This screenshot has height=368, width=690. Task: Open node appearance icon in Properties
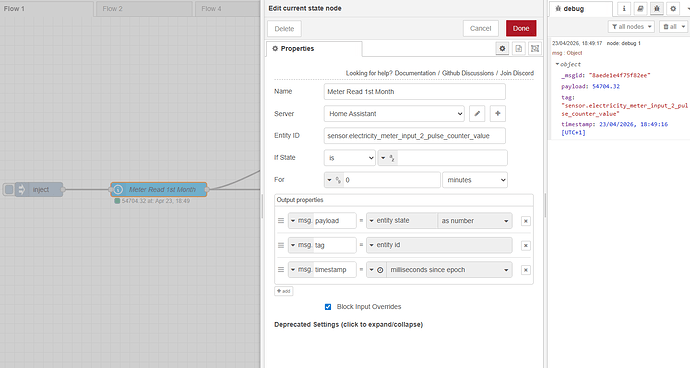click(x=535, y=48)
